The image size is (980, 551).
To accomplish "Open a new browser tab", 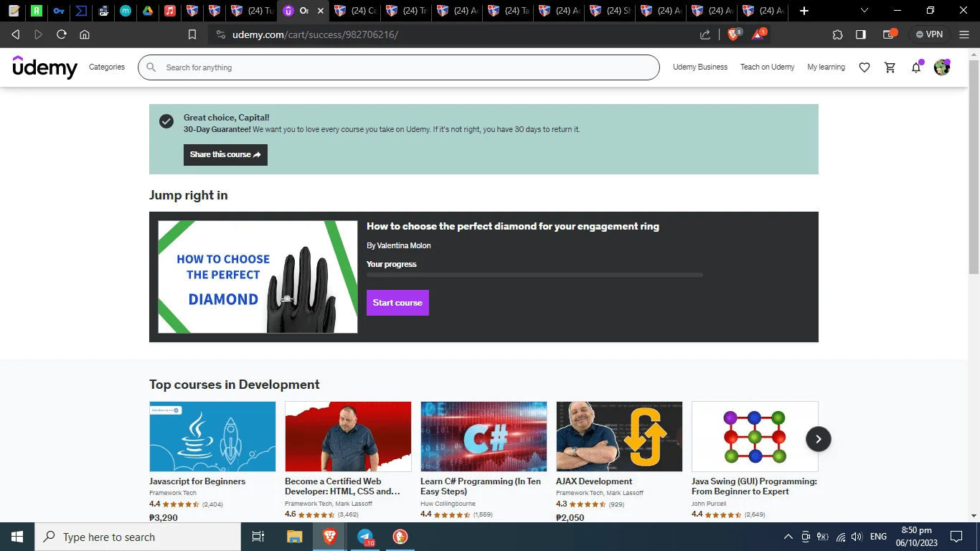I will click(x=804, y=11).
